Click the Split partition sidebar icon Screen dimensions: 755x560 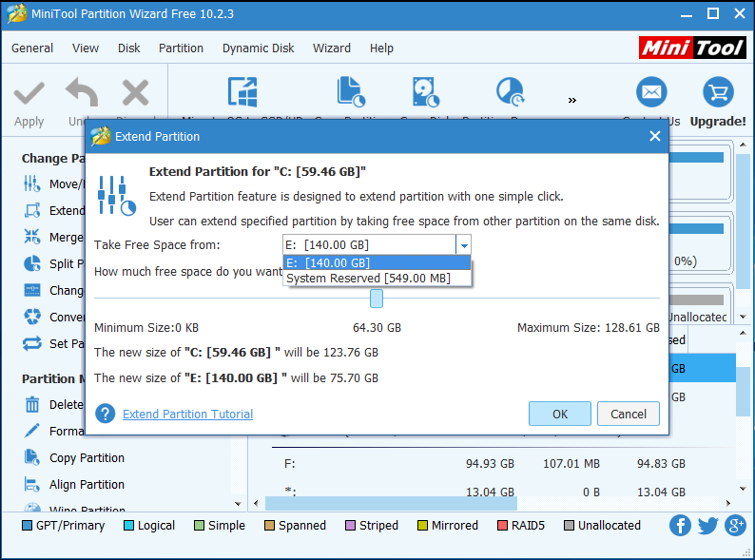click(x=32, y=263)
